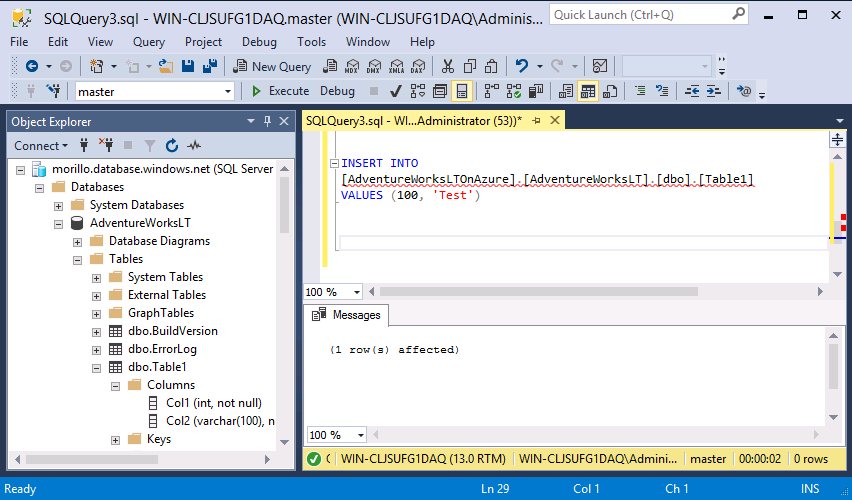The height and width of the screenshot is (500, 852).
Task: Click Display Estimated Execution Plan icon
Action: coord(418,91)
